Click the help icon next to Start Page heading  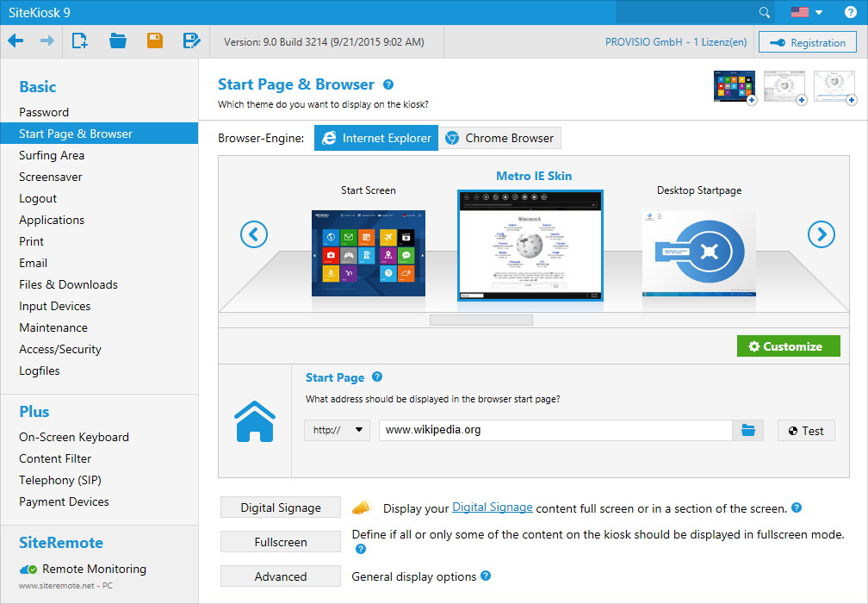coord(376,377)
